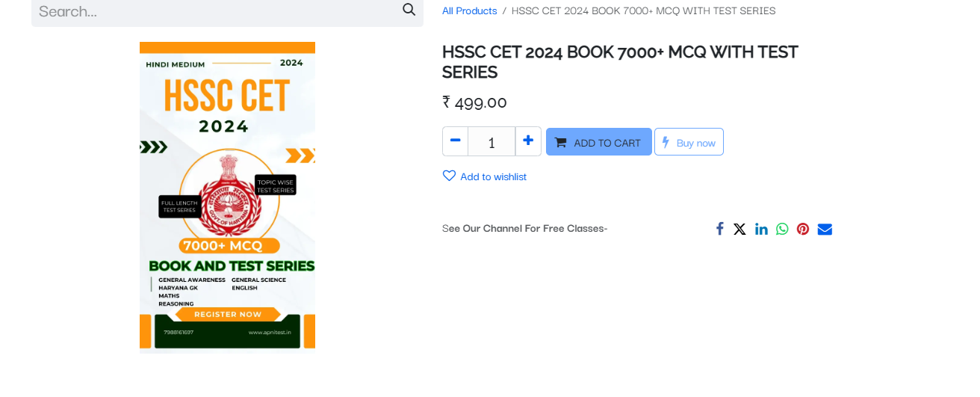Share product via WhatsApp

[x=782, y=229]
